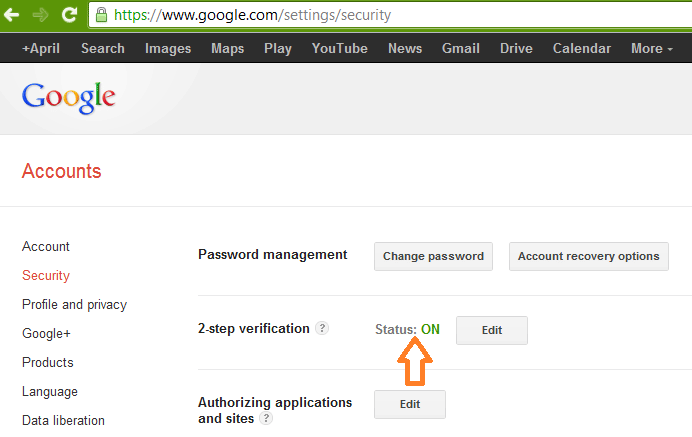The image size is (692, 437).
Task: Expand the More dropdown menu
Action: (x=652, y=48)
